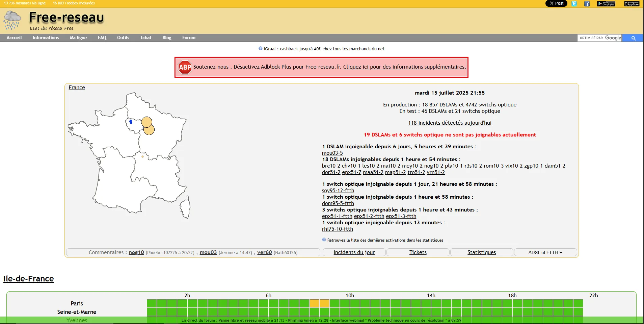Viewport: 644px width, 324px height.
Task: Click the rain cloud Free-reseau logo
Action: (12, 20)
